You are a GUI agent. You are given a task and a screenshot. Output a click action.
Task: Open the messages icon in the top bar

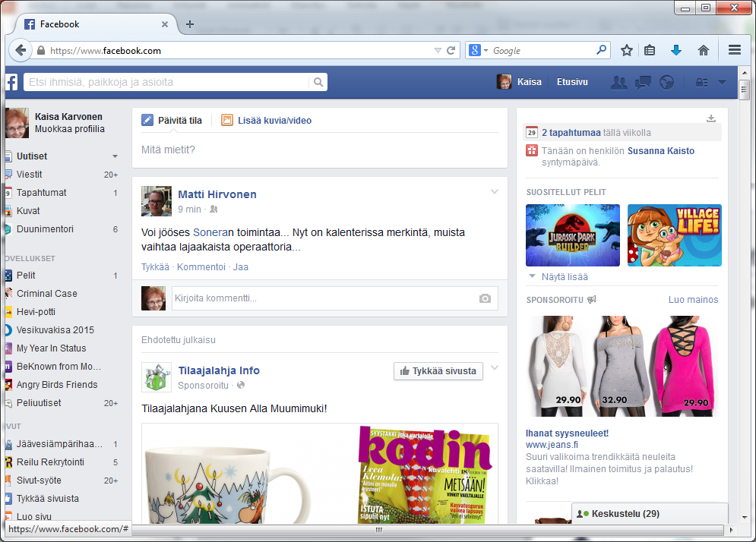[x=643, y=83]
